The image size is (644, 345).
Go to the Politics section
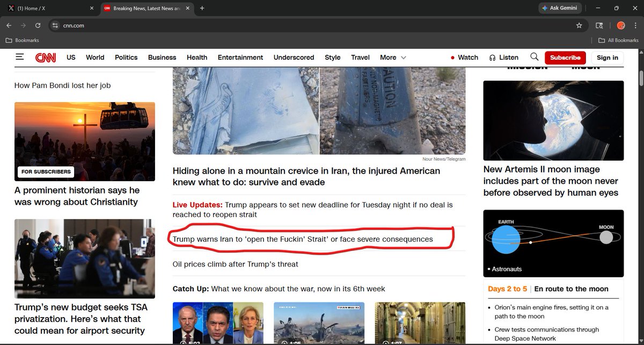pos(126,57)
